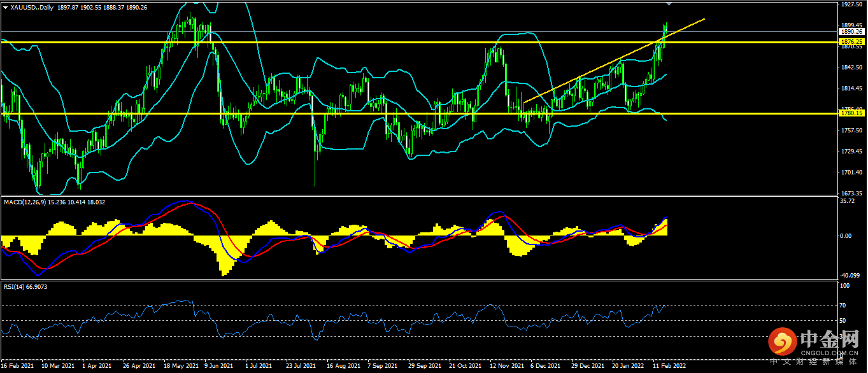The height and width of the screenshot is (373, 868).
Task: Click the -40.099 MACD scale value
Action: click(x=850, y=275)
